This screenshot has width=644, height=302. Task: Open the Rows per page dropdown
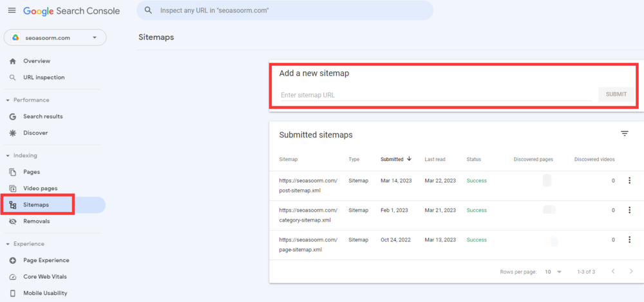click(x=553, y=272)
